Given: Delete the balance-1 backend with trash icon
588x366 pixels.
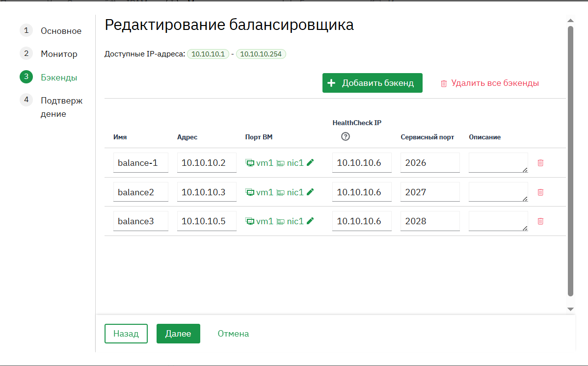Looking at the screenshot, I should point(540,163).
